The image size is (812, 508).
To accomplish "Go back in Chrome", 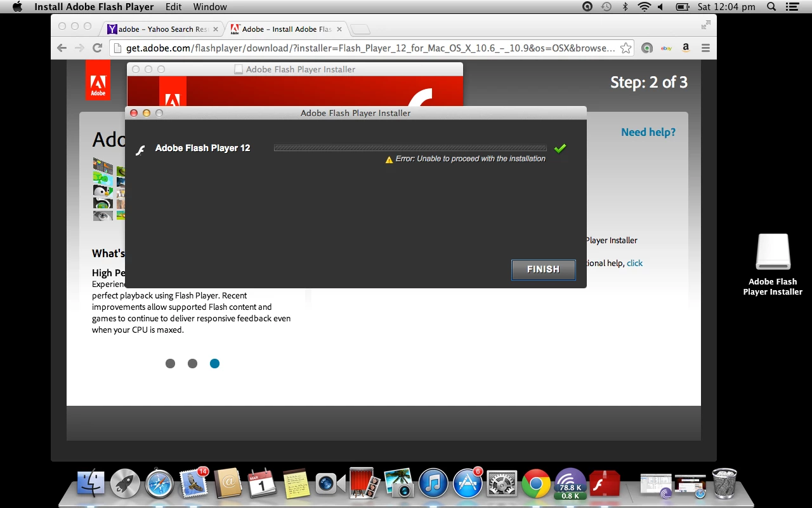I will click(62, 48).
